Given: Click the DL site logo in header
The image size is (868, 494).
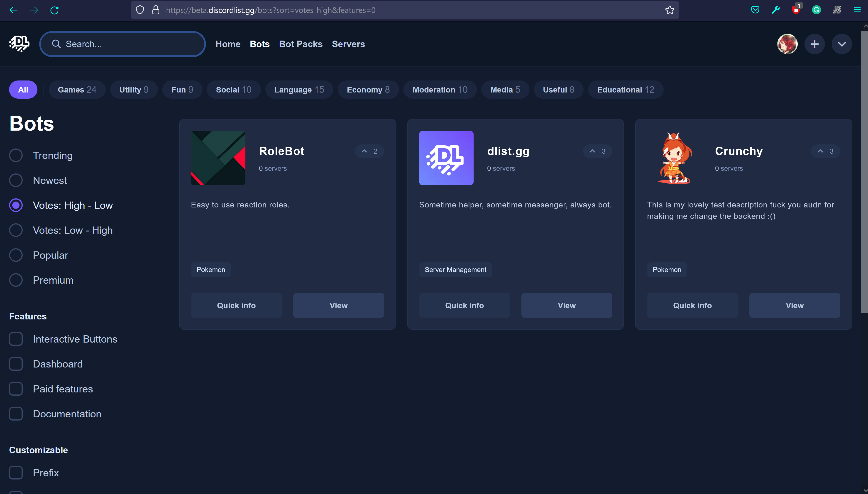Looking at the screenshot, I should click(x=19, y=44).
